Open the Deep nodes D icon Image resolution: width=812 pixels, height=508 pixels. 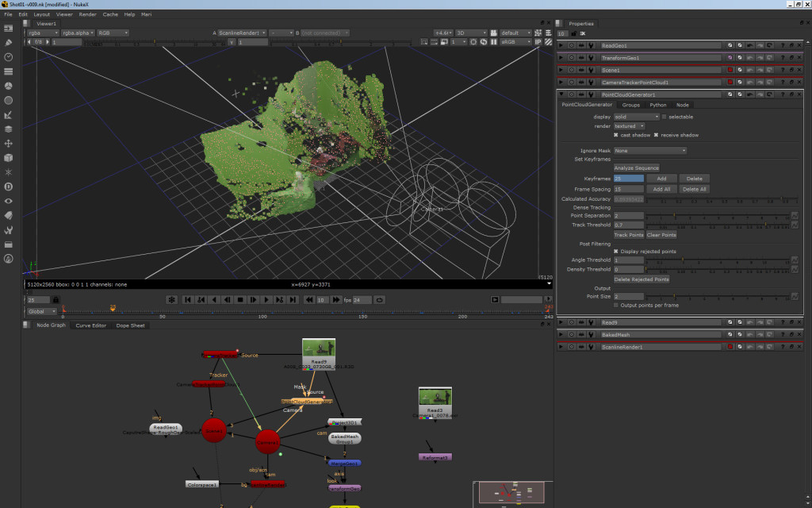[9, 186]
